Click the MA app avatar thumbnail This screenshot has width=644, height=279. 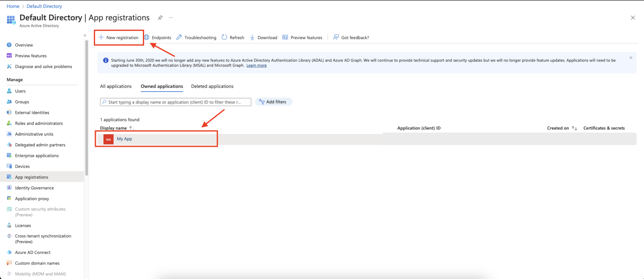[109, 139]
